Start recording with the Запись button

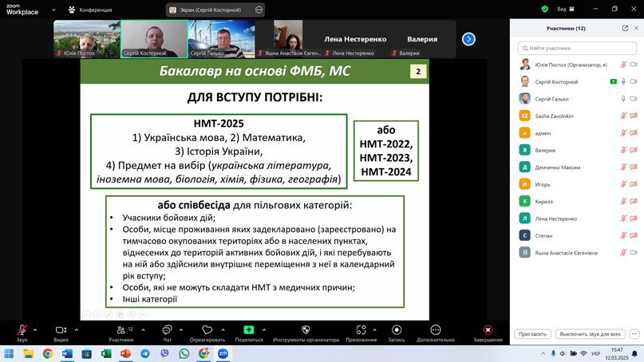(x=397, y=332)
